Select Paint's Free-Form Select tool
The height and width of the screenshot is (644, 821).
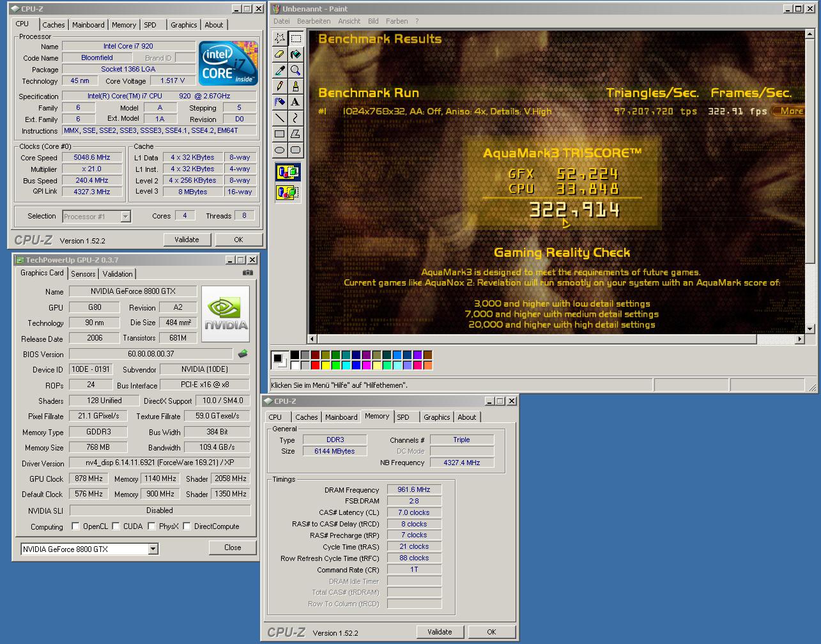coord(280,38)
